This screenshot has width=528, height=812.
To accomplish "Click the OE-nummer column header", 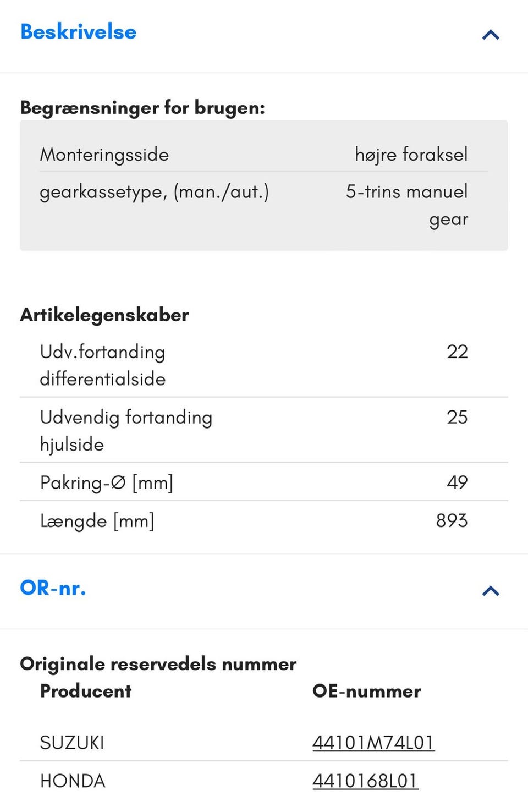I will [366, 691].
